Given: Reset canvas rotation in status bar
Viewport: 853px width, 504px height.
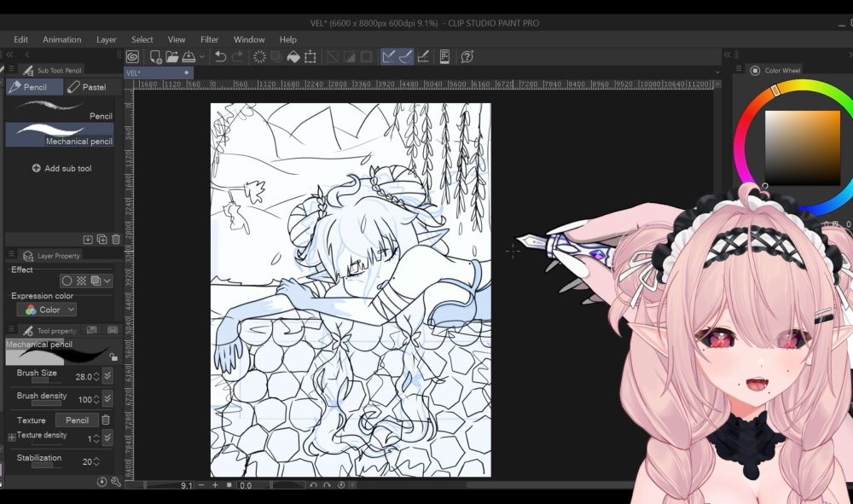Looking at the screenshot, I should pos(341,485).
